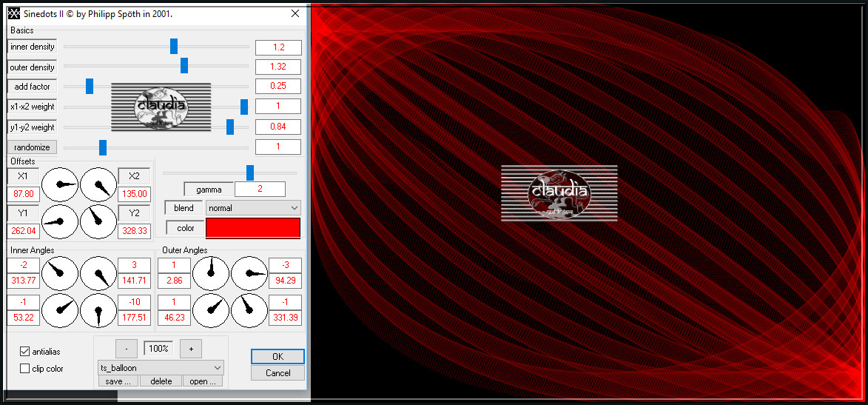Click the inner density button
This screenshot has height=405, width=868.
[32, 47]
